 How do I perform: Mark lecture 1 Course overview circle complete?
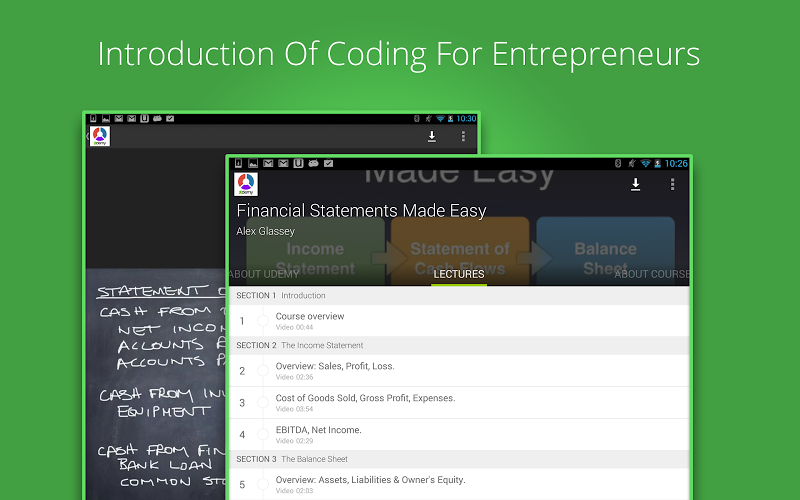(x=263, y=321)
